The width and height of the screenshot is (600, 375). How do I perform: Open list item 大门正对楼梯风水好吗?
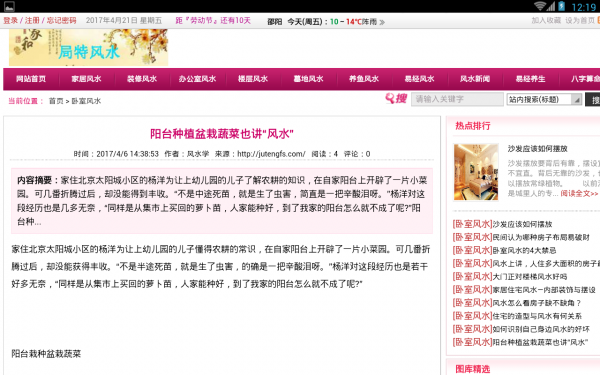coord(530,277)
